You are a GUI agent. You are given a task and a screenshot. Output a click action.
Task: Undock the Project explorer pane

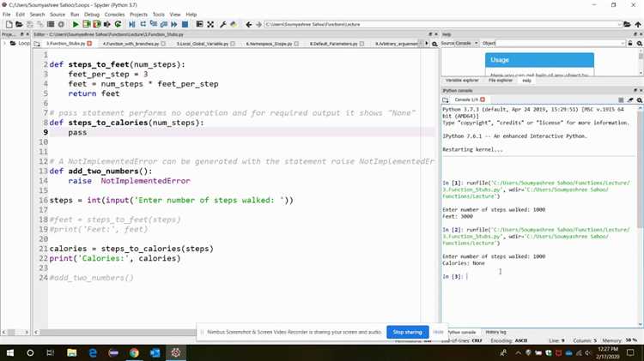pyautogui.click(x=22, y=34)
